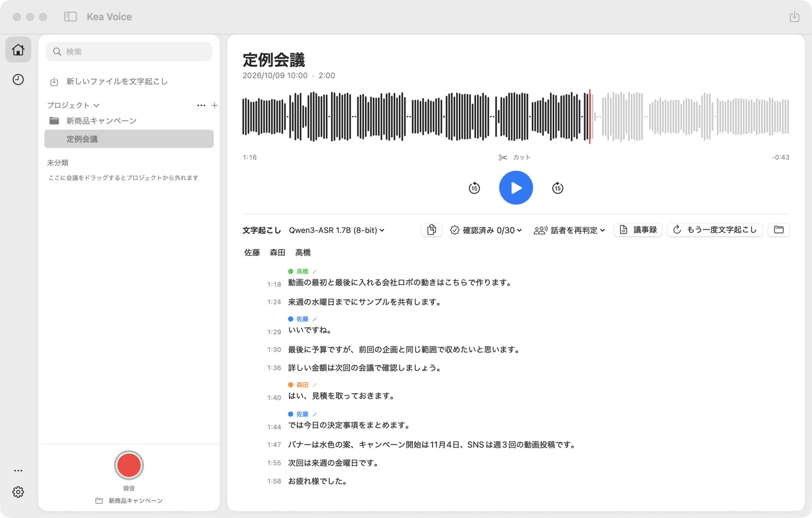
Task: Edit speaker 高橋 with pencil icon
Action: coord(315,271)
